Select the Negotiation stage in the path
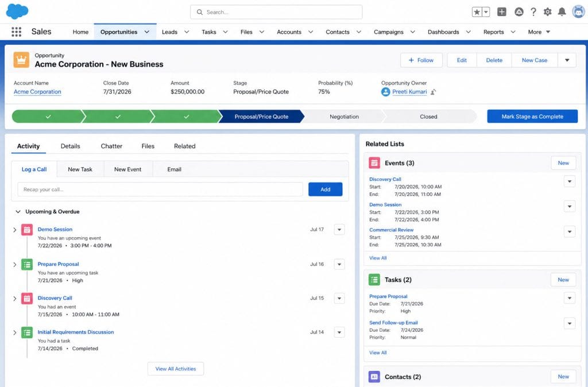 (344, 117)
